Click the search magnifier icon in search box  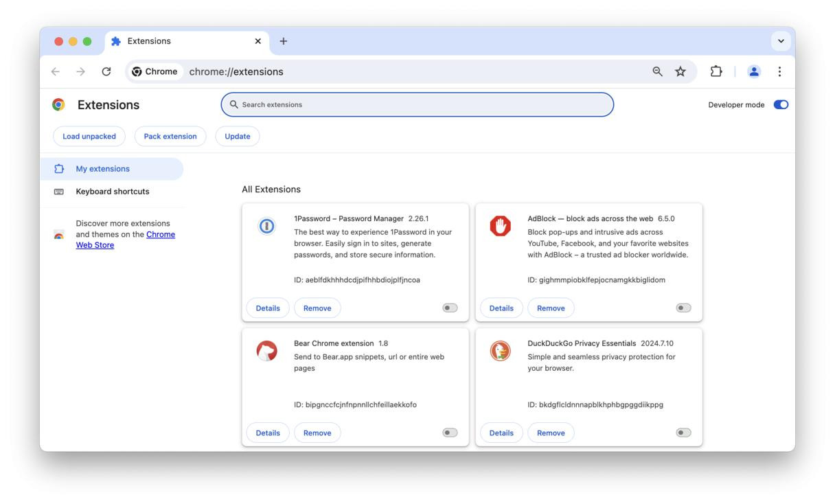tap(233, 104)
